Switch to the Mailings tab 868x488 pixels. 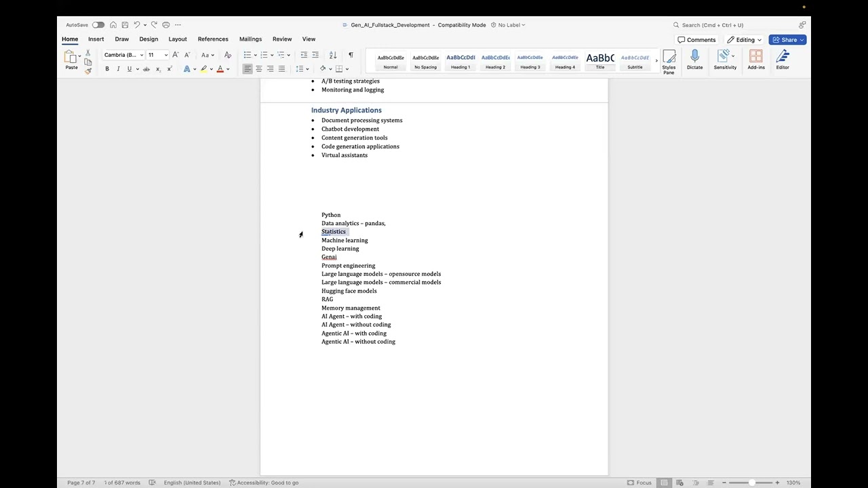point(250,39)
